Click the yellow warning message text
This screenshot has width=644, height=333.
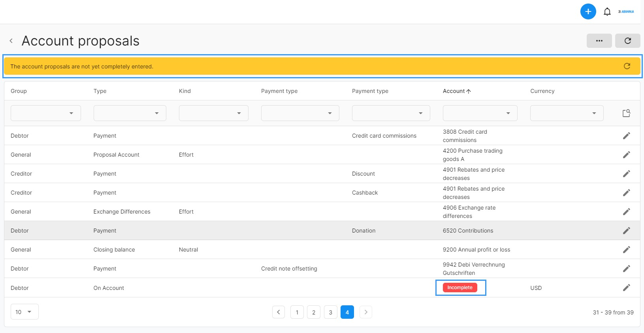(x=82, y=66)
